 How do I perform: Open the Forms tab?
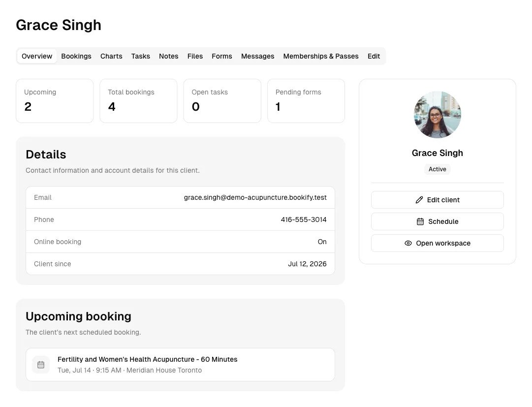(x=222, y=56)
